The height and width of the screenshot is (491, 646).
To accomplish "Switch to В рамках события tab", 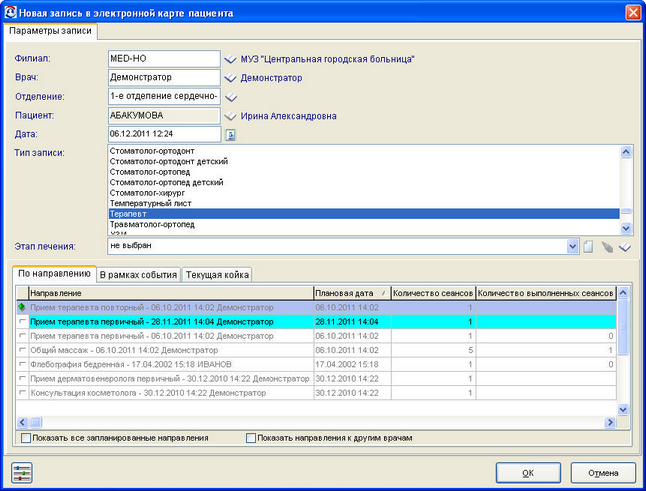I will (138, 275).
